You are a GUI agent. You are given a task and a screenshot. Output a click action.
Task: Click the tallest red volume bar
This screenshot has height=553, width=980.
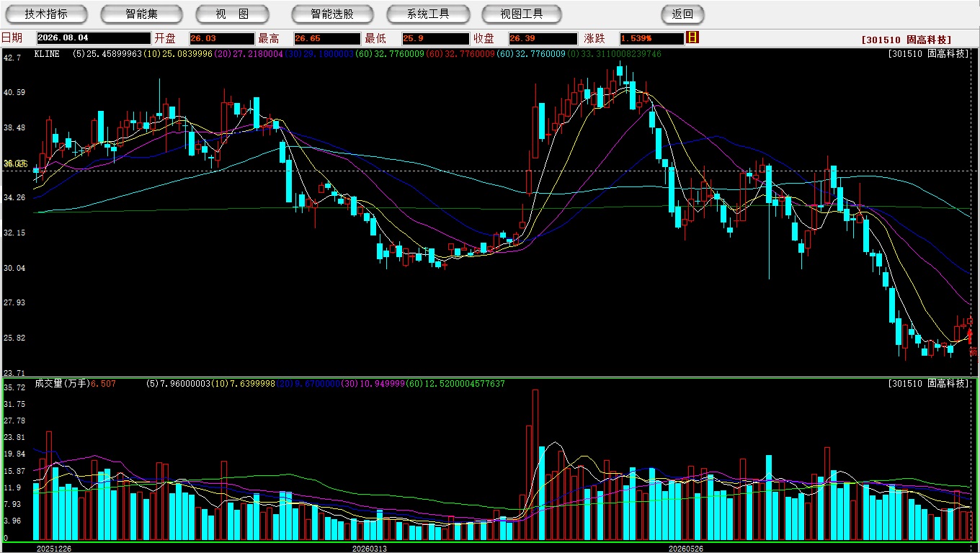[x=535, y=465]
